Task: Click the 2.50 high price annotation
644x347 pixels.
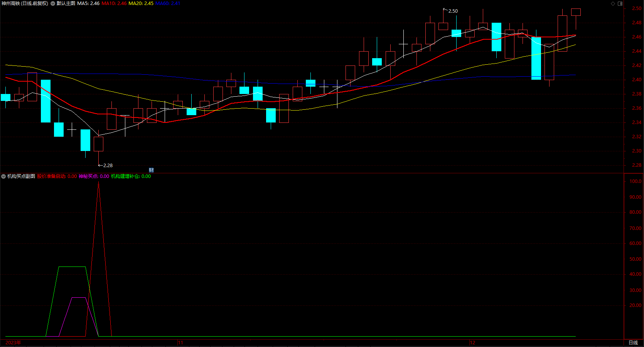Action: point(453,11)
